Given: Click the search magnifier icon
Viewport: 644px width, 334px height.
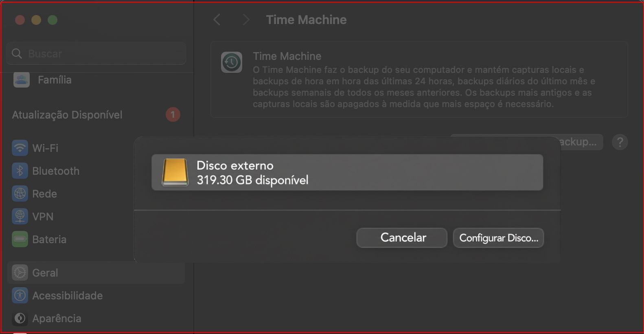Looking at the screenshot, I should coord(17,53).
